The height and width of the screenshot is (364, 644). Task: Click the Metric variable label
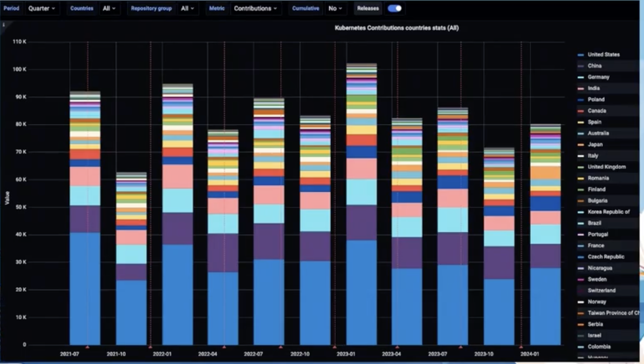[x=217, y=8]
